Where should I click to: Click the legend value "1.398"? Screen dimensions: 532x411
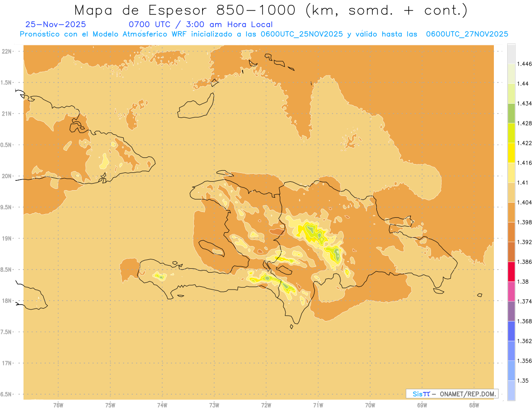524,222
